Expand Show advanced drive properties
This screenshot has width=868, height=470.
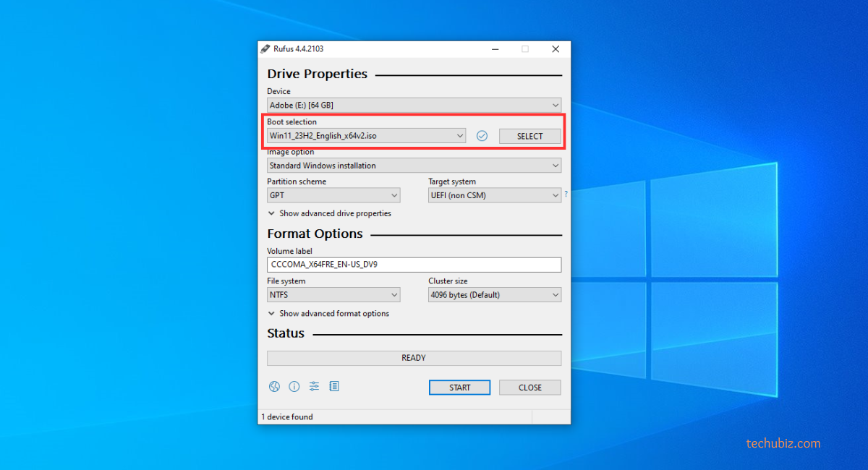click(330, 214)
